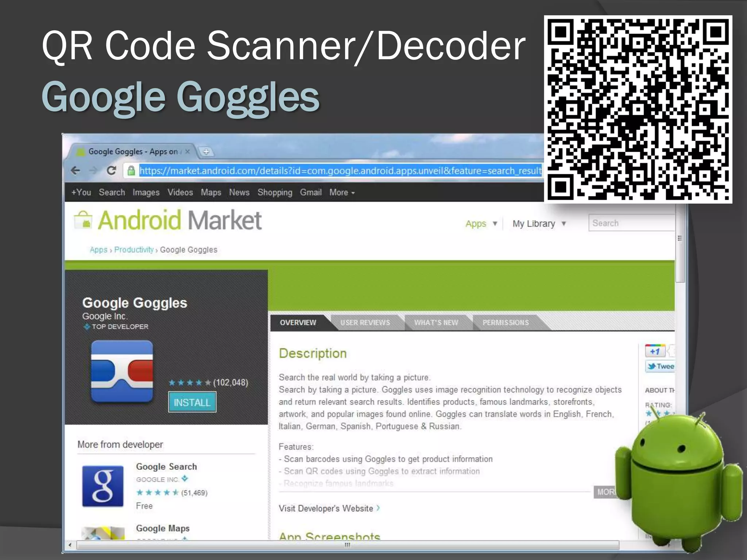Screen dimensions: 747x560
Task: Open Videos in the Google bar
Action: 180,192
